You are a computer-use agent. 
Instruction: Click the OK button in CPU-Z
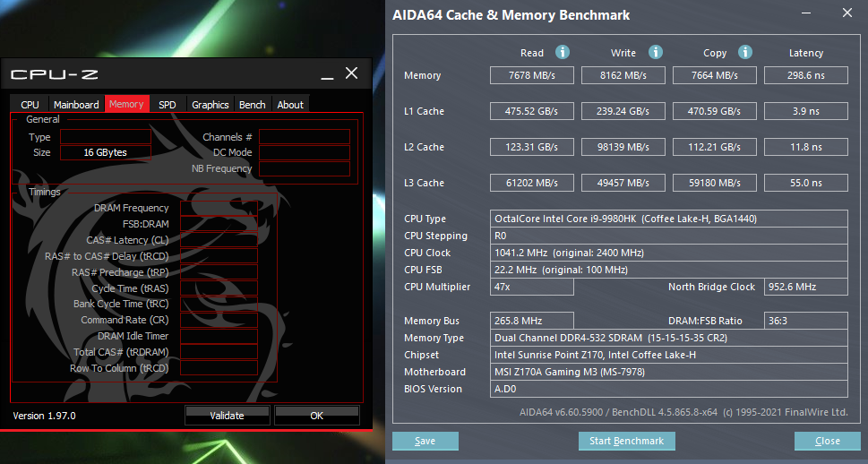coord(316,416)
